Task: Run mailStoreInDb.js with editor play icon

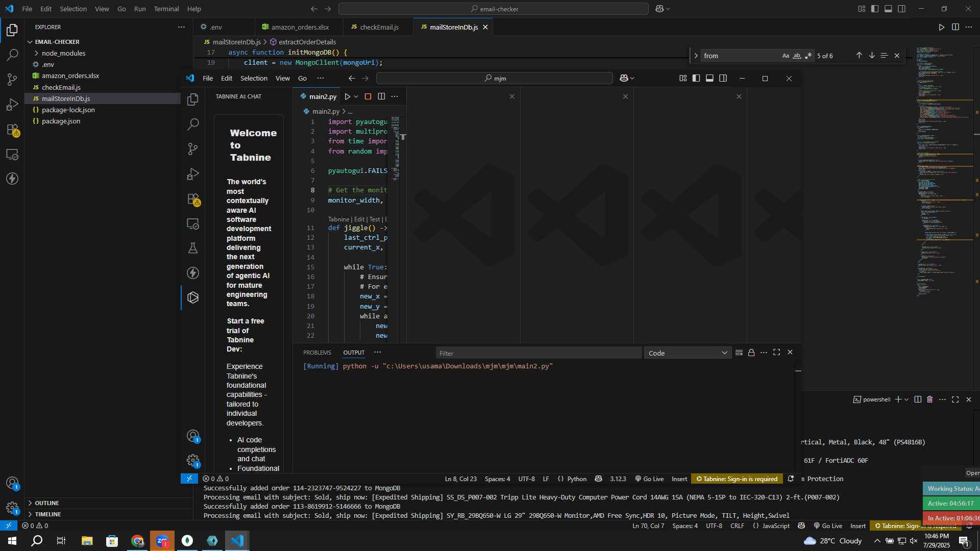Action: click(942, 27)
